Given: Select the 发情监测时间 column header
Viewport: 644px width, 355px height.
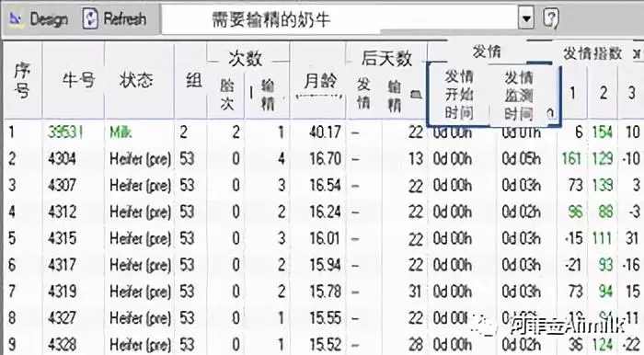Looking at the screenshot, I should coord(518,96).
